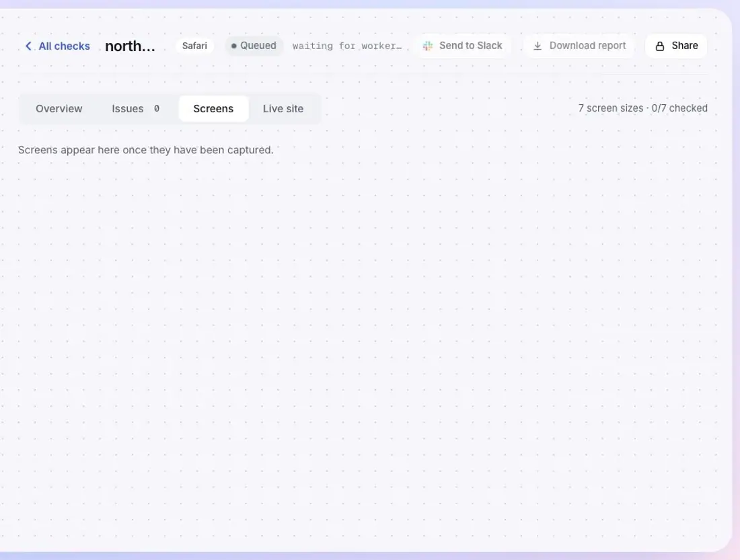Image resolution: width=740 pixels, height=560 pixels.
Task: Click the back chevron arrow icon
Action: click(28, 46)
